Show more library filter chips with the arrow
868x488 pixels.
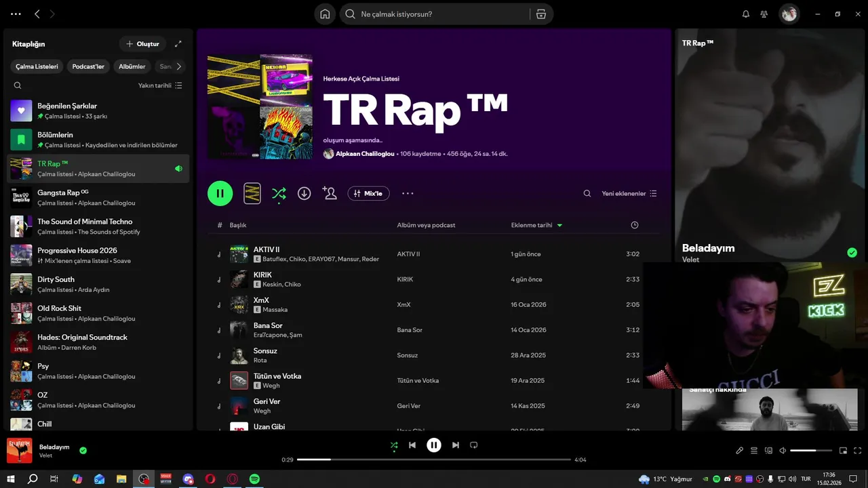pyautogui.click(x=178, y=66)
